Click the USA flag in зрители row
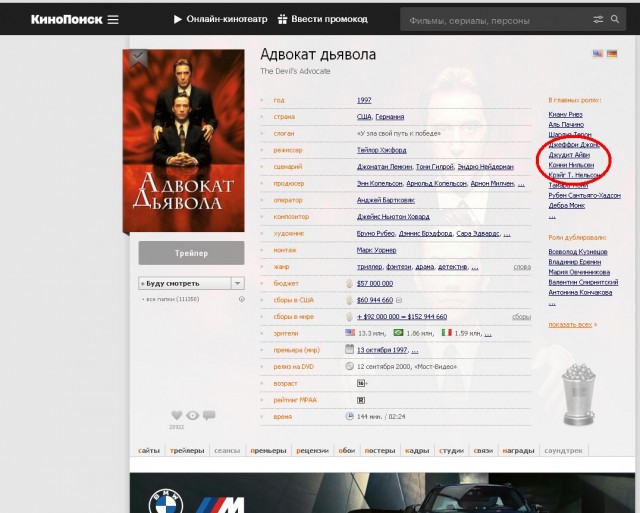 [350, 333]
